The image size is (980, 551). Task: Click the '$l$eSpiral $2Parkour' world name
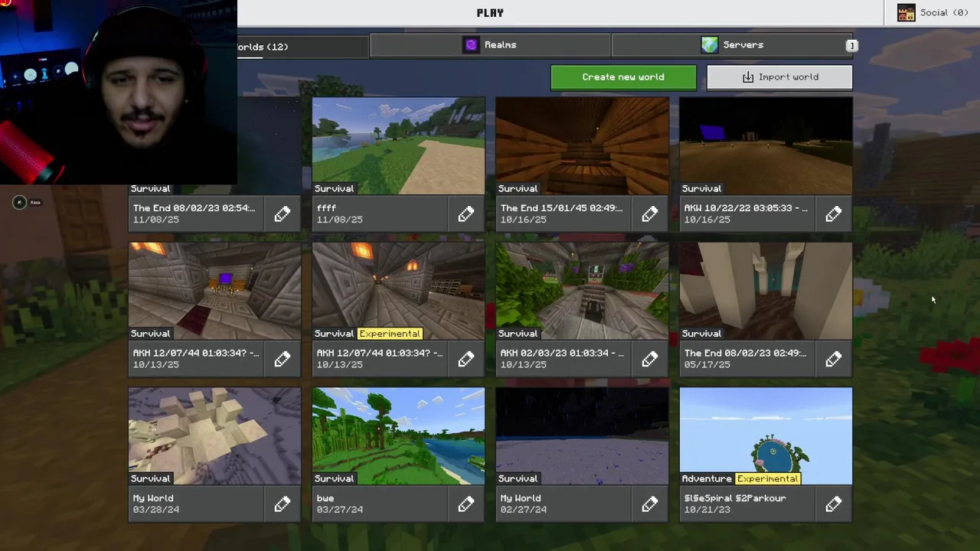coord(735,498)
